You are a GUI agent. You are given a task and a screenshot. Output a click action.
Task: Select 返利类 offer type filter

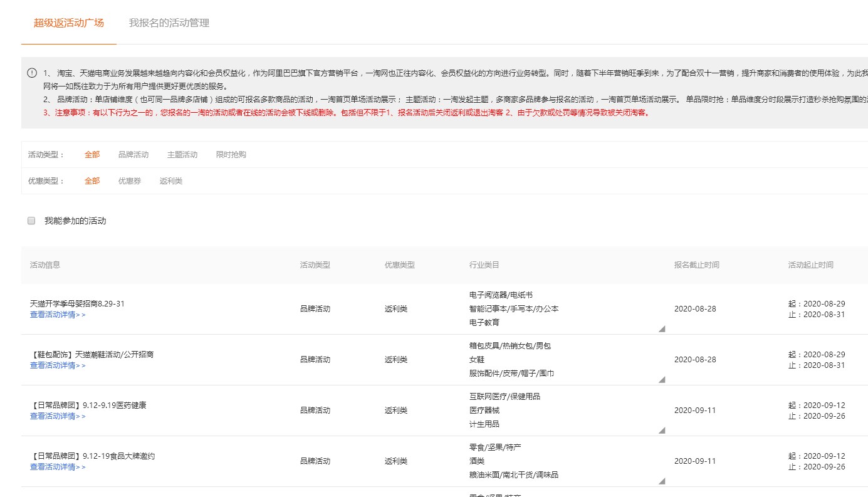(x=170, y=180)
